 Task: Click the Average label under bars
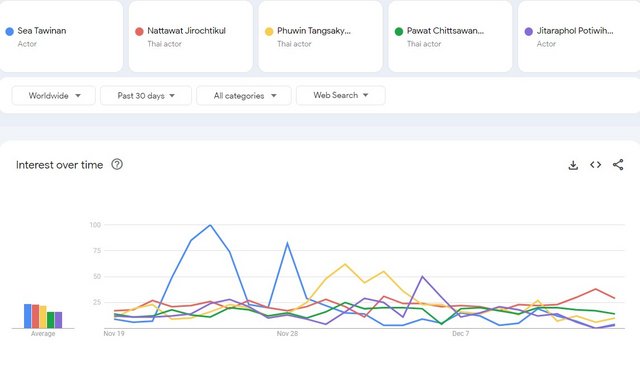point(43,333)
